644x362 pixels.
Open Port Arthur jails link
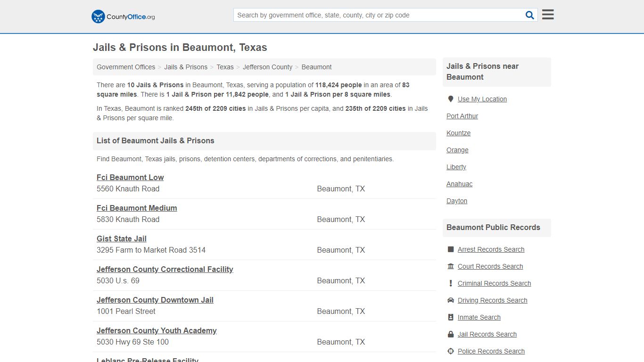pyautogui.click(x=462, y=116)
